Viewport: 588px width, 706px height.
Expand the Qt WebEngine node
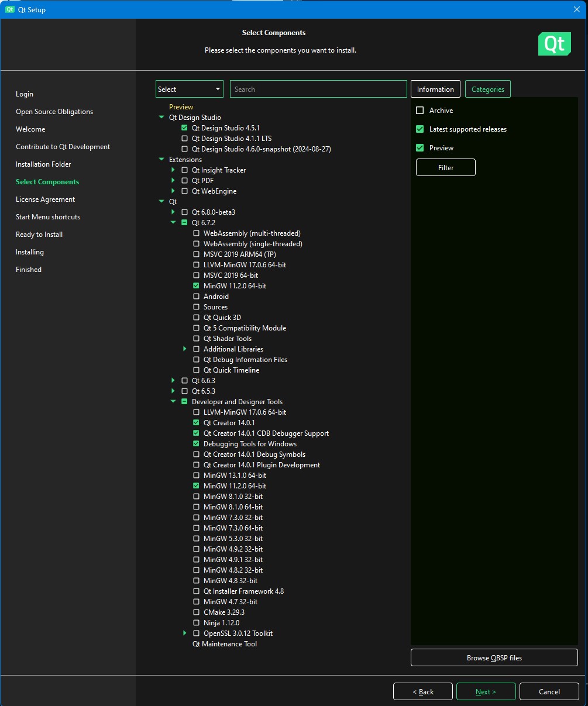(173, 191)
